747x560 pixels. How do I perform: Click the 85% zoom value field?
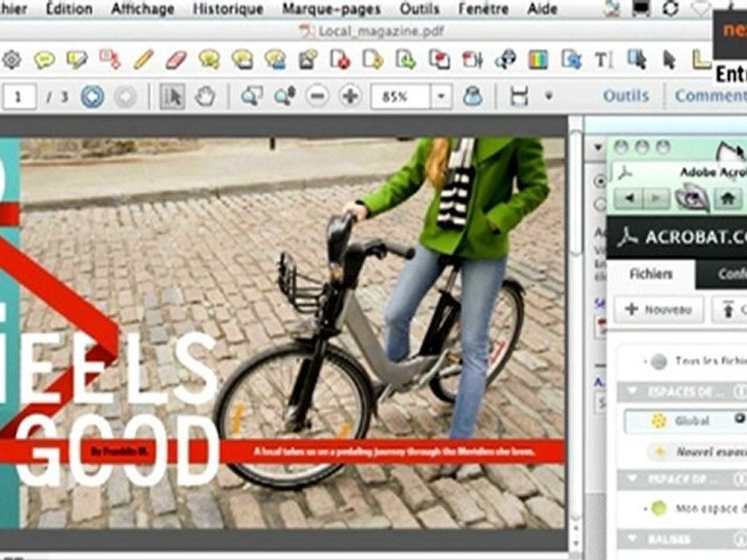coord(400,96)
